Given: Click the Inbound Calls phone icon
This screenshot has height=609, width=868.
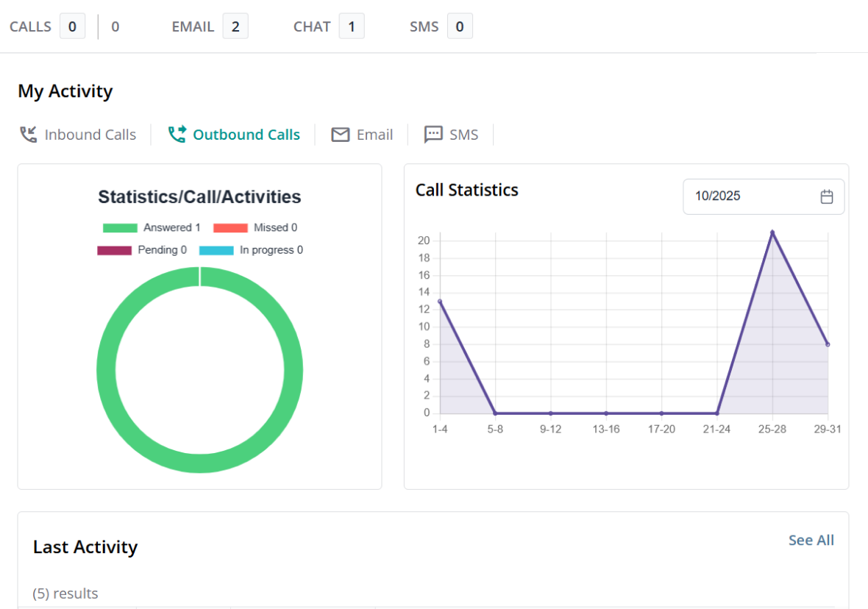Looking at the screenshot, I should pos(28,135).
